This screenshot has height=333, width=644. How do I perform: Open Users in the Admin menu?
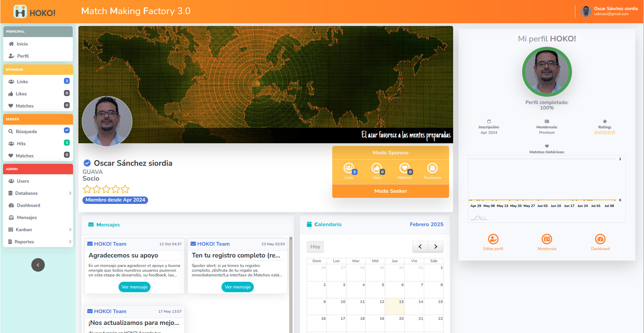click(x=23, y=181)
